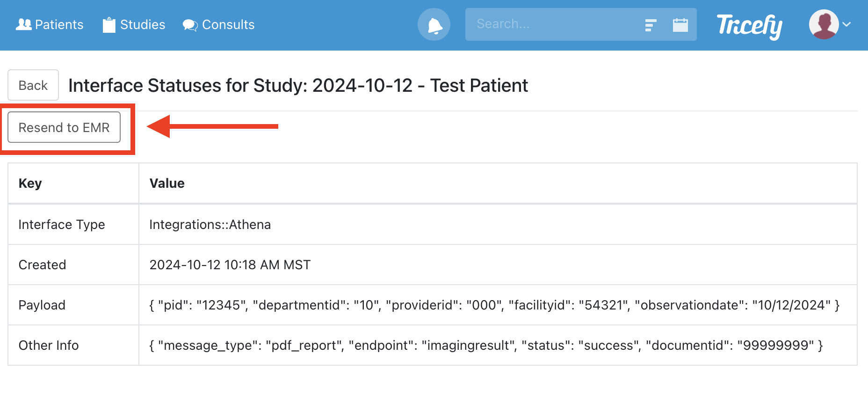Click the Tricefy logo
This screenshot has height=398, width=868.
point(749,25)
